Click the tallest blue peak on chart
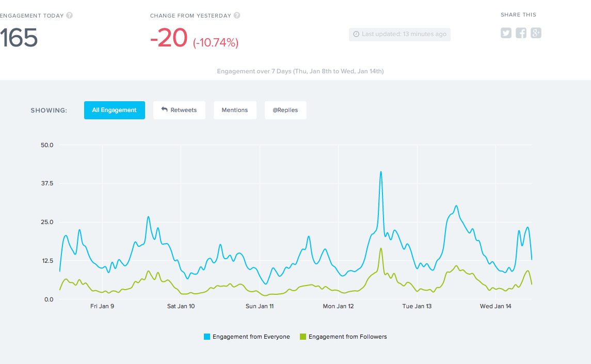 coord(381,172)
